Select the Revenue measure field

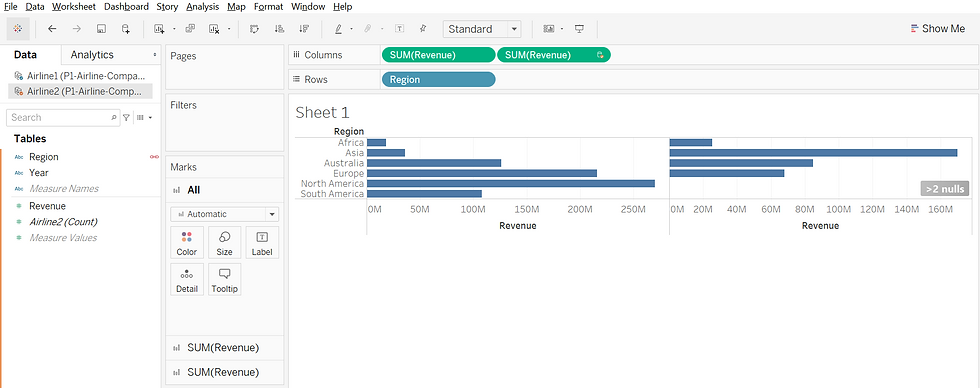[x=48, y=206]
